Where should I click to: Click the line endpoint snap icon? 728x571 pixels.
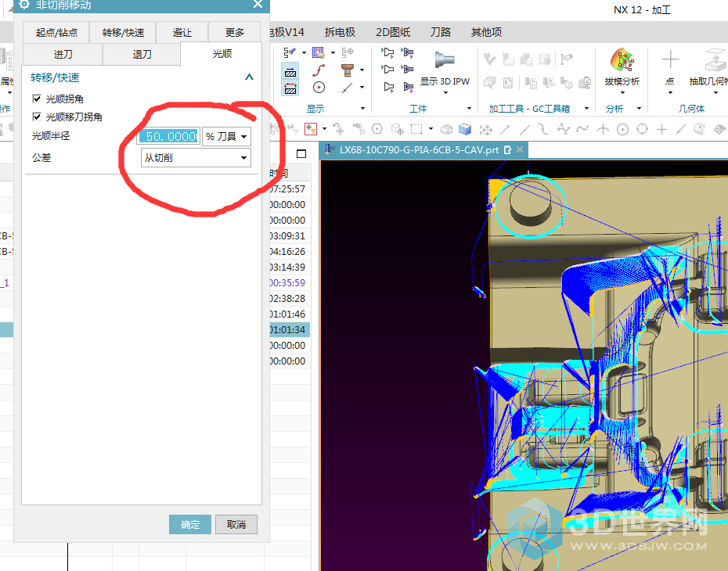505,129
